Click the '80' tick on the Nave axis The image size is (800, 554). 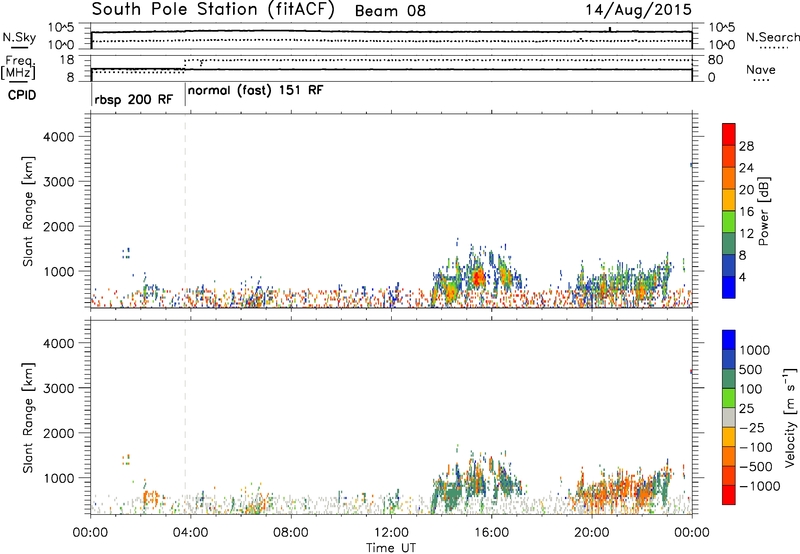coord(715,60)
